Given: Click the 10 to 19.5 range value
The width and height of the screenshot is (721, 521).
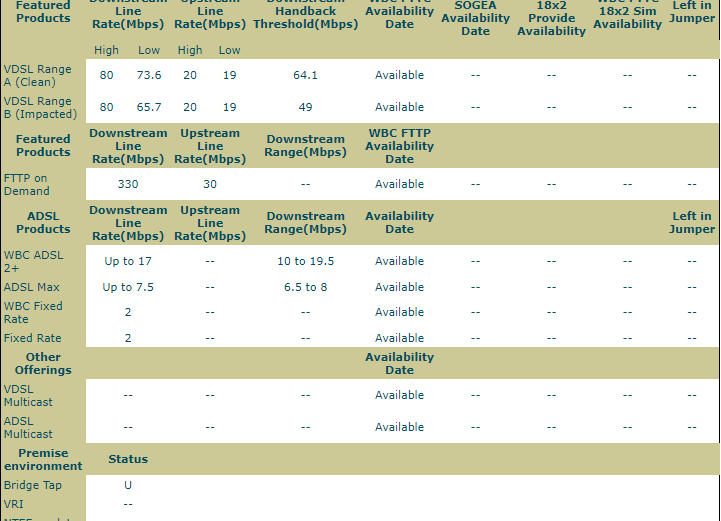Looking at the screenshot, I should tap(305, 261).
